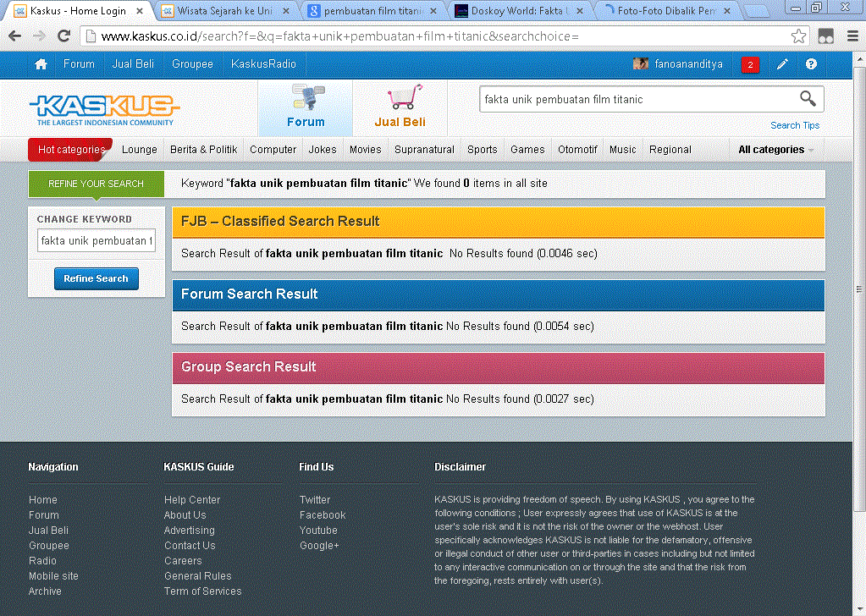Close the Kaskus - Home Login tab

tap(140, 11)
